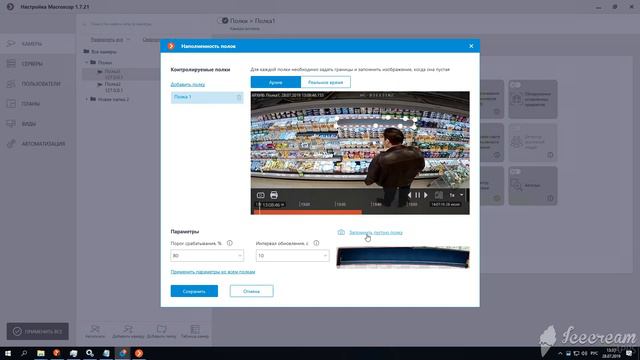The image size is (640, 360).
Task: Close the Наполненность полок dialog
Action: pyautogui.click(x=471, y=46)
